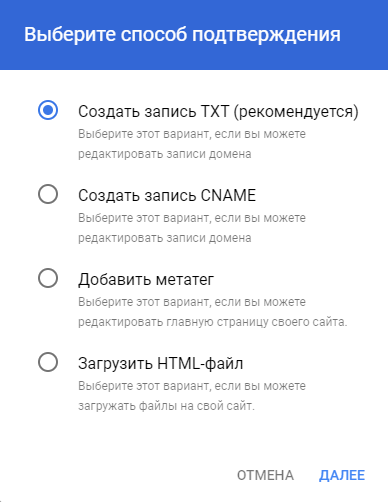Choose the 'Загрузить HTML-файл' radio option
The width and height of the screenshot is (388, 502).
48,362
